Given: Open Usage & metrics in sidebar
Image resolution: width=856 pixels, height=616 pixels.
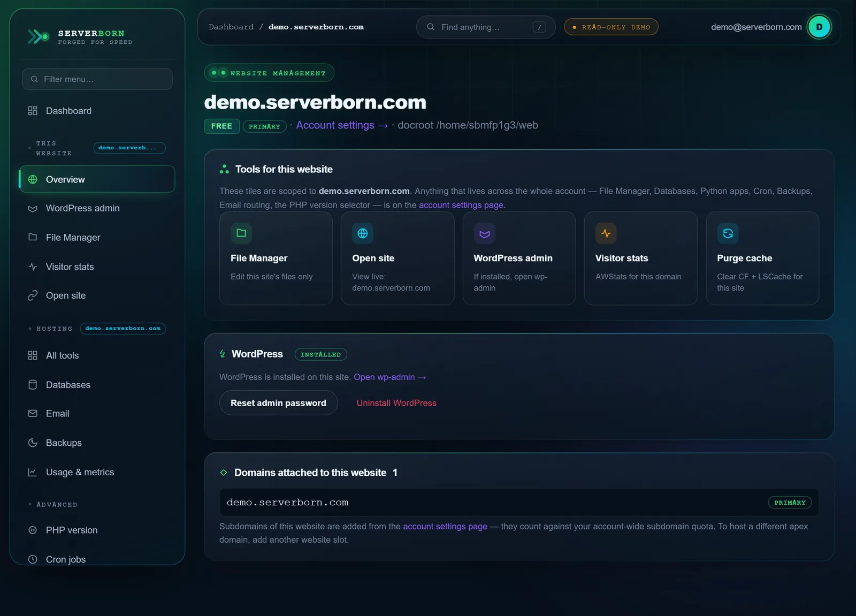Looking at the screenshot, I should click(97, 472).
